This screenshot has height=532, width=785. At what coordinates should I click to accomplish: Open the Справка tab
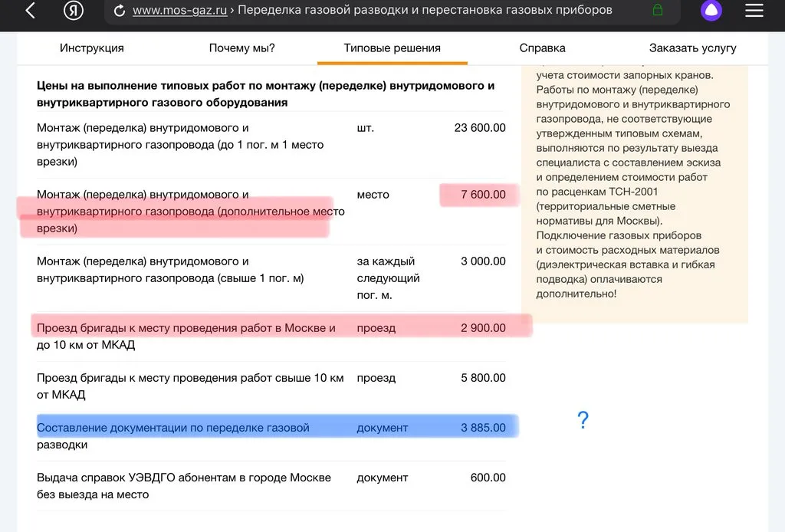point(542,48)
